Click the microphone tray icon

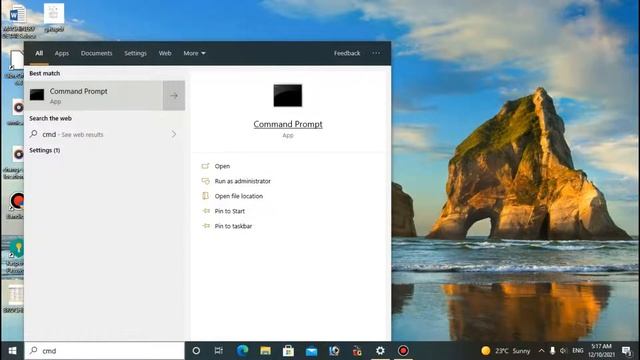pyautogui.click(x=552, y=351)
